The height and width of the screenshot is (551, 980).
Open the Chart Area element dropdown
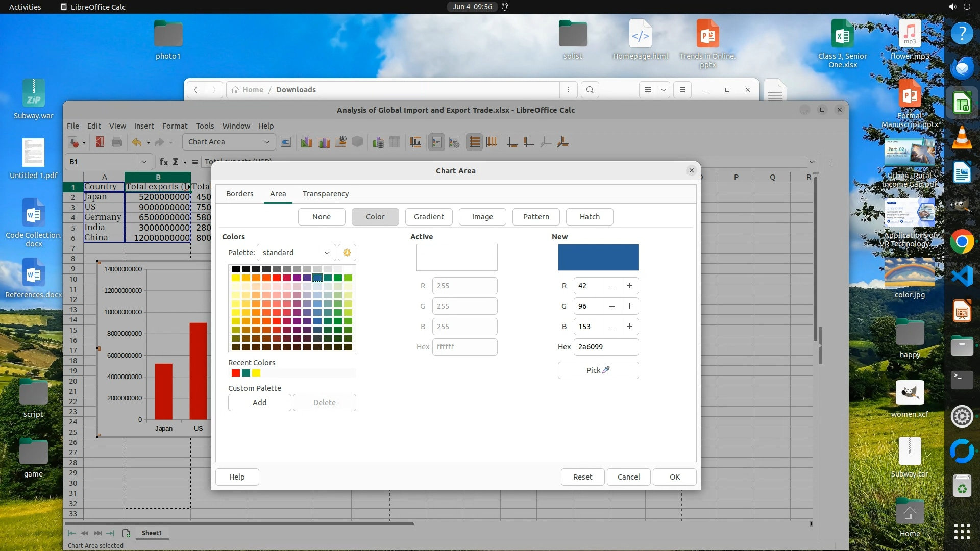pos(266,142)
